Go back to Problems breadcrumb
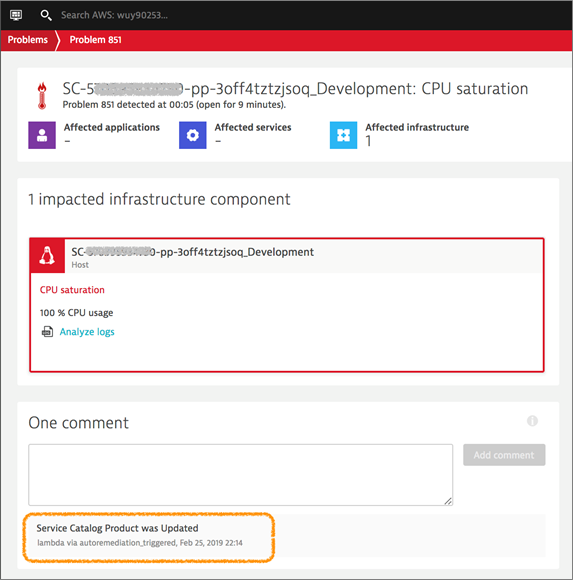The height and width of the screenshot is (580, 573). [28, 40]
